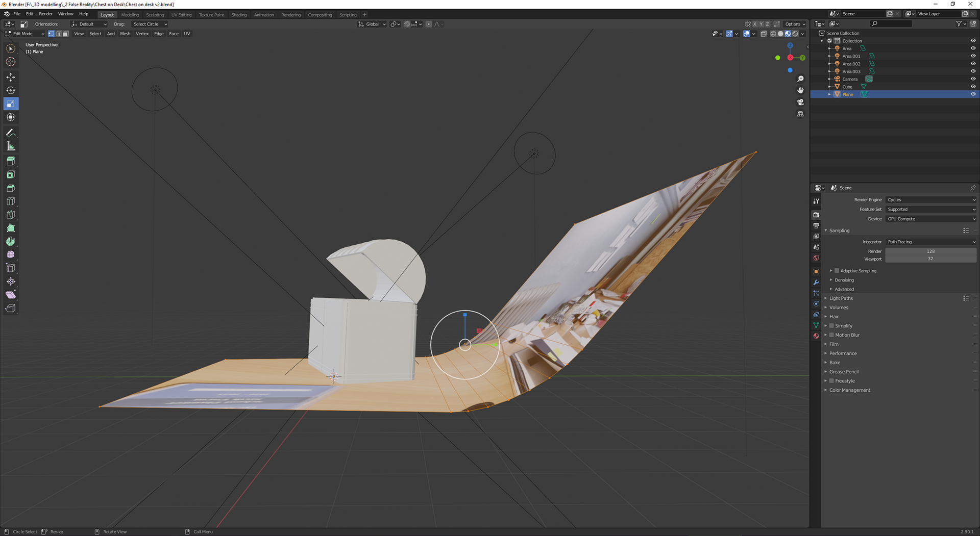This screenshot has height=536, width=980.
Task: Select the Rotate tool
Action: tap(11, 90)
